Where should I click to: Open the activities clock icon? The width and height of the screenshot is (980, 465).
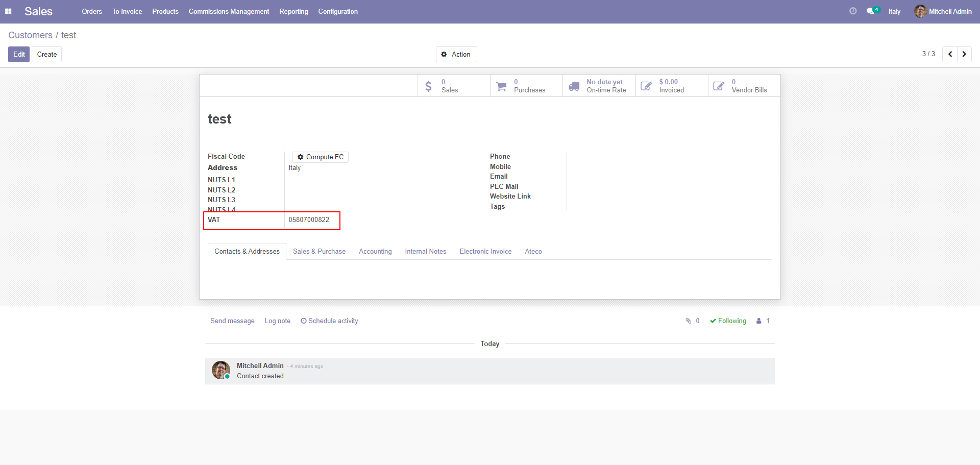click(852, 11)
